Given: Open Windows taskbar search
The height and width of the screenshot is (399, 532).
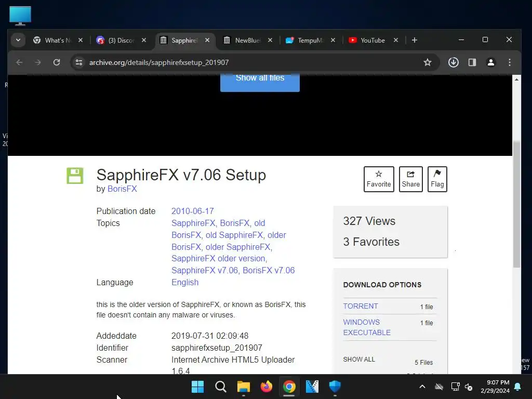Looking at the screenshot, I should [220, 387].
